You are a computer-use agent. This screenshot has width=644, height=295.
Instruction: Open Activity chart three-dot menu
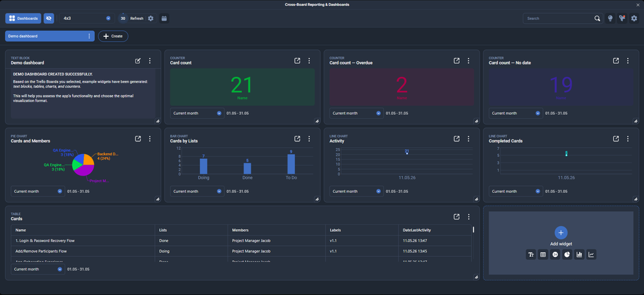pos(469,139)
